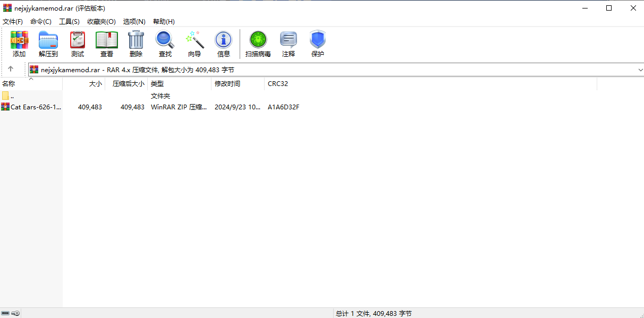
Task: Open the 文件(F) menu
Action: coord(13,22)
